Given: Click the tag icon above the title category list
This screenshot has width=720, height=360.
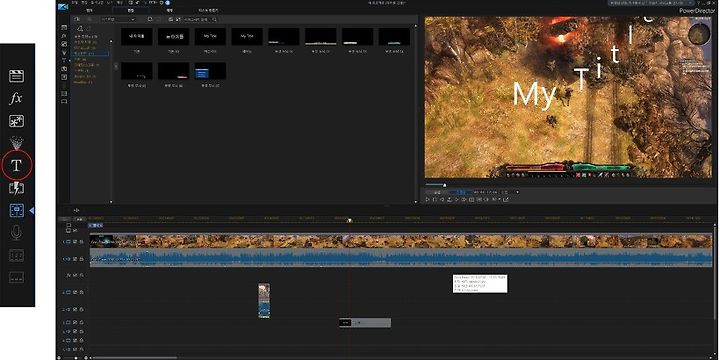Looking at the screenshot, I should pyautogui.click(x=80, y=28).
